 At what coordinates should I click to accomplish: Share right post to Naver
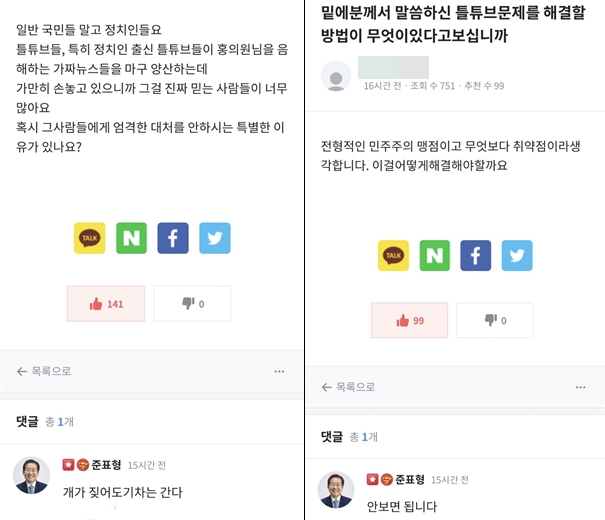pos(435,255)
